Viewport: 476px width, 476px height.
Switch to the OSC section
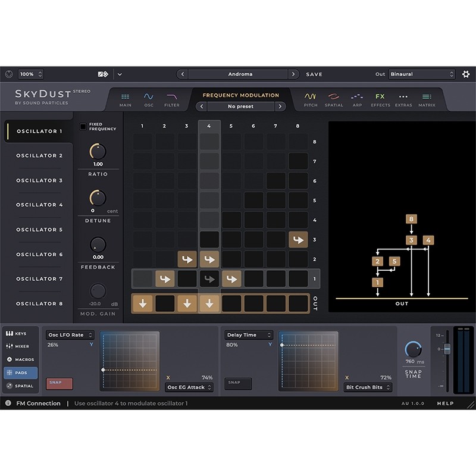pos(148,100)
